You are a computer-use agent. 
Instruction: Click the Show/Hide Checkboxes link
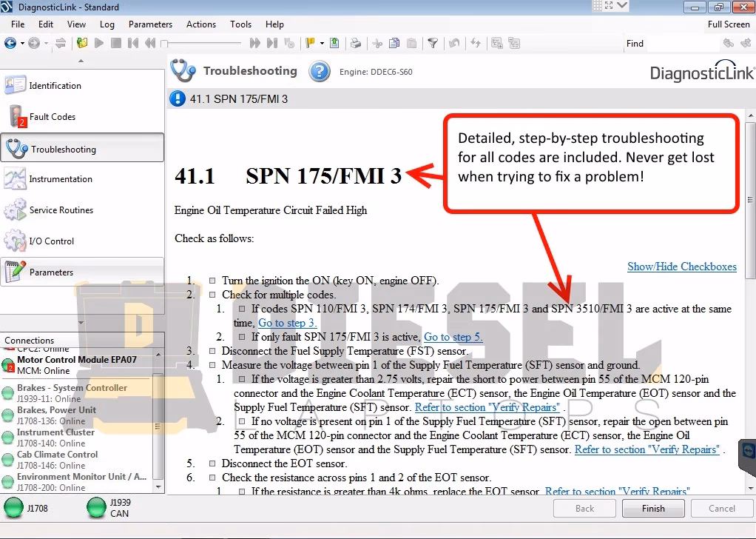[x=681, y=267]
